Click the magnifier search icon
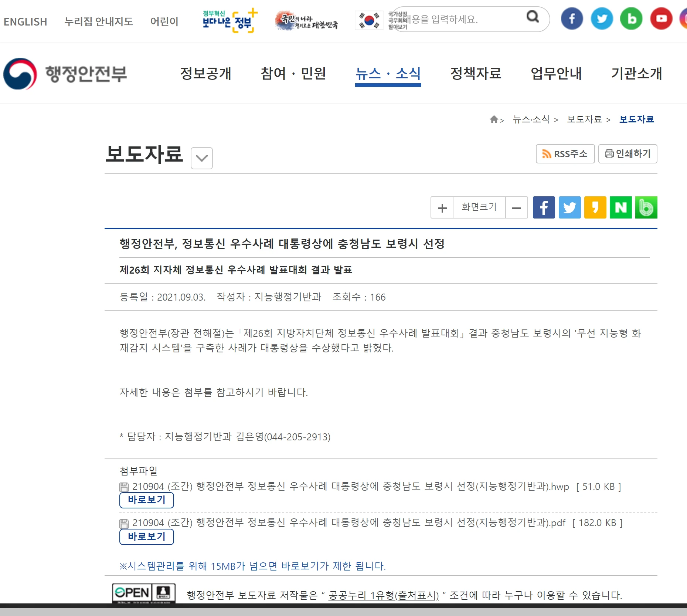The image size is (687, 616). tap(533, 17)
